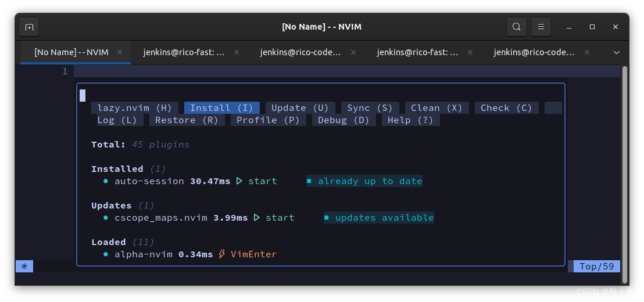Close the NVIM terminal window
Viewport: 644px width, 302px height.
pyautogui.click(x=616, y=27)
